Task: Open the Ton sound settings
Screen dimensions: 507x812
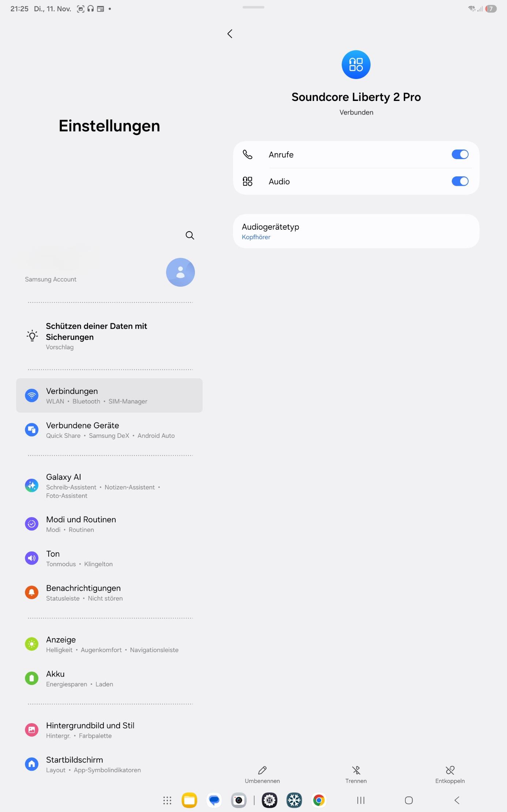Action: click(x=109, y=558)
